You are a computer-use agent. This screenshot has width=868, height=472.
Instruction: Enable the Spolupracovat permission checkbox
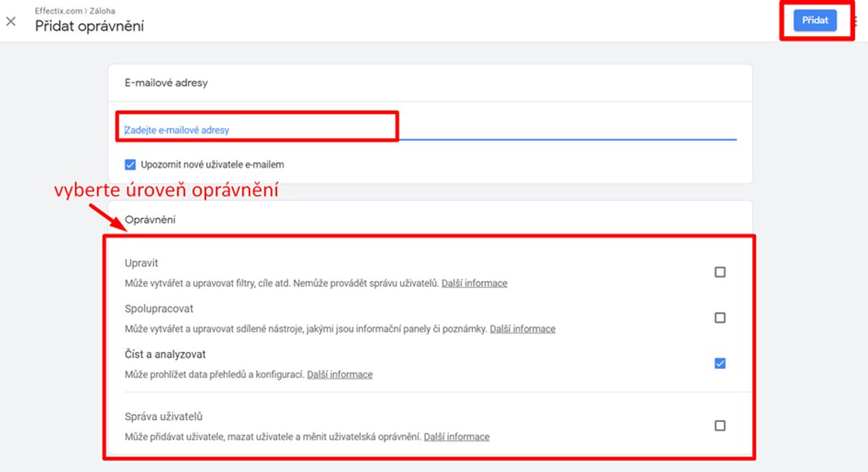720,317
